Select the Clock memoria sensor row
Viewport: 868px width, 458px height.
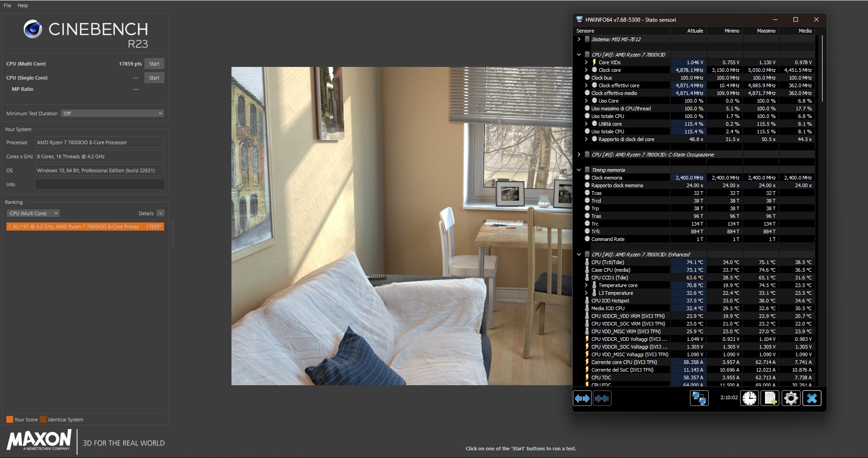coord(694,178)
